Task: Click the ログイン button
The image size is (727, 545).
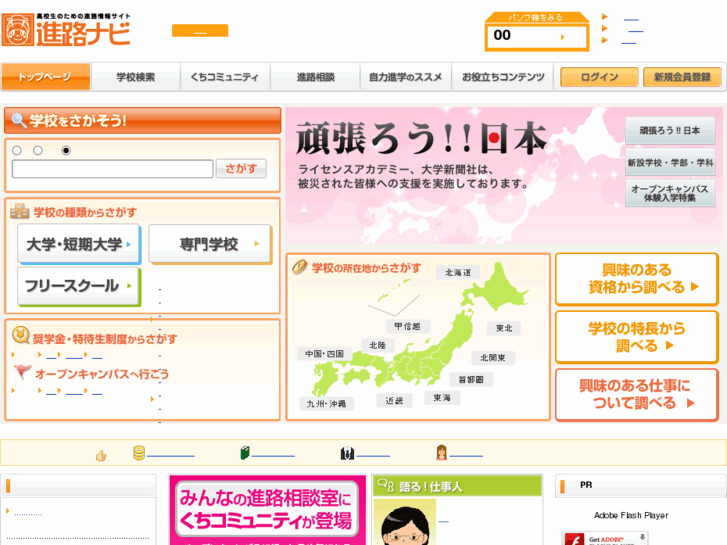Action: (599, 77)
